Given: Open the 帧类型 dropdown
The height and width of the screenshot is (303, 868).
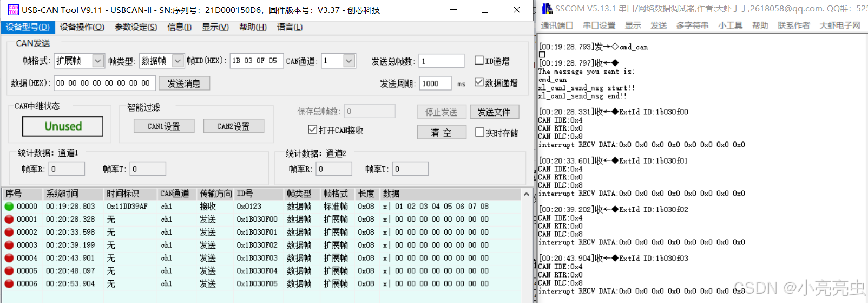Looking at the screenshot, I should [177, 61].
